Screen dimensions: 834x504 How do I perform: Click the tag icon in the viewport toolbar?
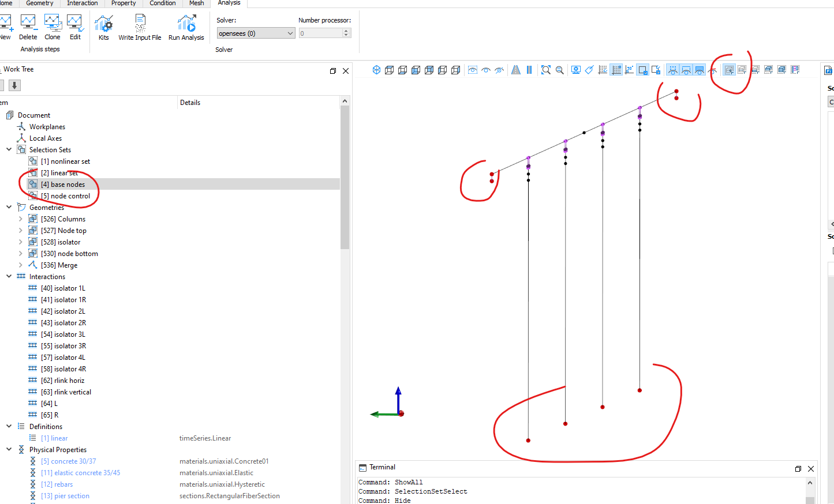click(589, 70)
